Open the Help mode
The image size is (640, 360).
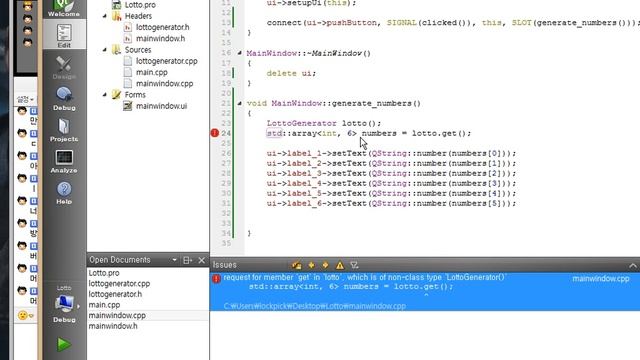(x=64, y=193)
